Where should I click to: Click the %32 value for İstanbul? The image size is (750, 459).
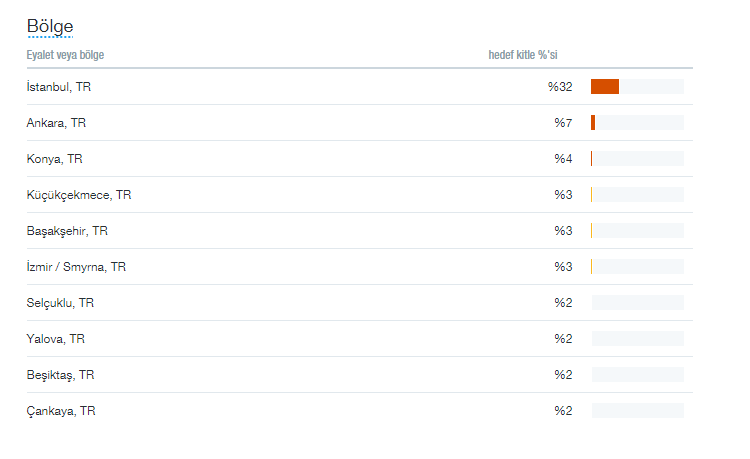coord(560,87)
